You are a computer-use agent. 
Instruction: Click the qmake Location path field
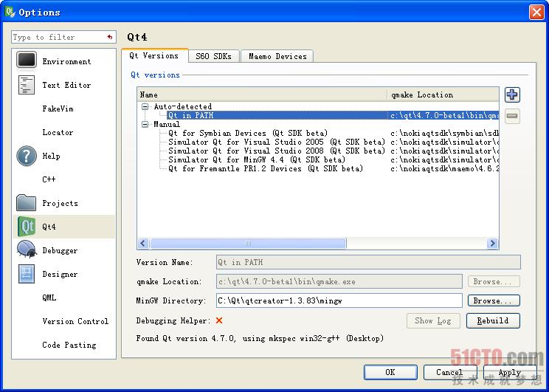click(x=339, y=281)
